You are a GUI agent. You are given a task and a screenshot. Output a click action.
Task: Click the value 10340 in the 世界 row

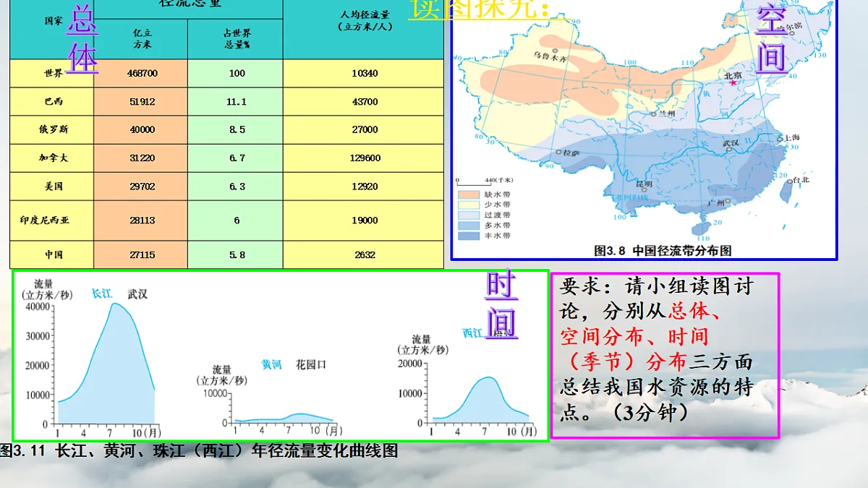pos(365,74)
